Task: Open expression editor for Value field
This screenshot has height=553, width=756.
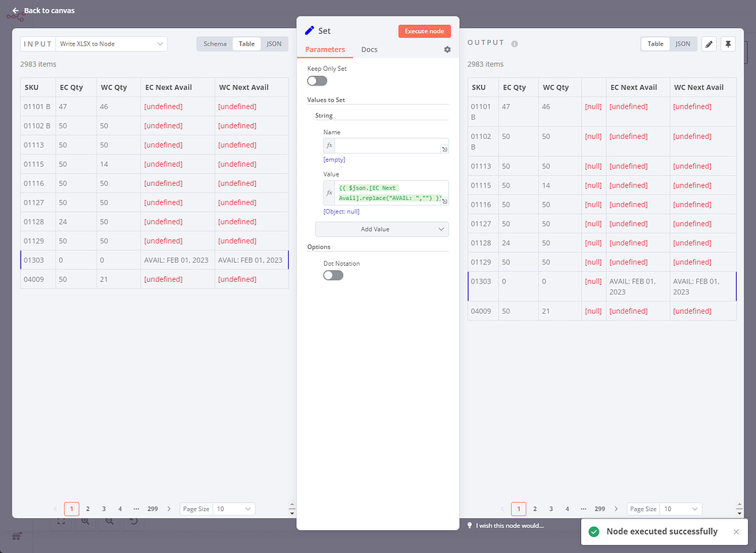Action: [x=444, y=201]
